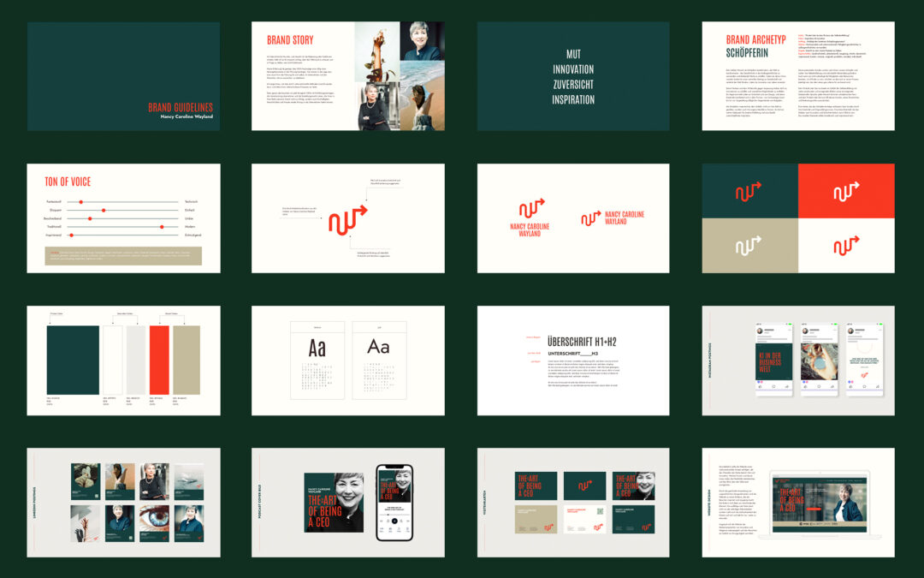
Task: Tap the play button on podcast phone
Action: tap(394, 521)
